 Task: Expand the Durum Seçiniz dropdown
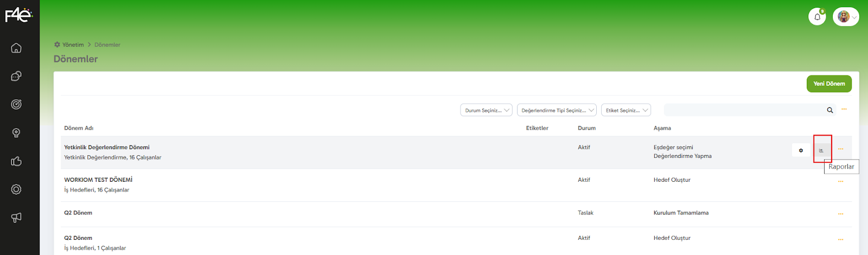pos(487,110)
